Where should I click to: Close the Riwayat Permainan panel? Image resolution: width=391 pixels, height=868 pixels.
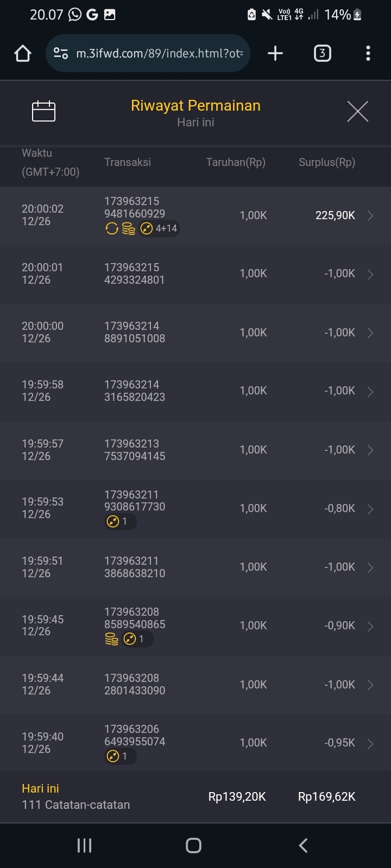pyautogui.click(x=357, y=112)
